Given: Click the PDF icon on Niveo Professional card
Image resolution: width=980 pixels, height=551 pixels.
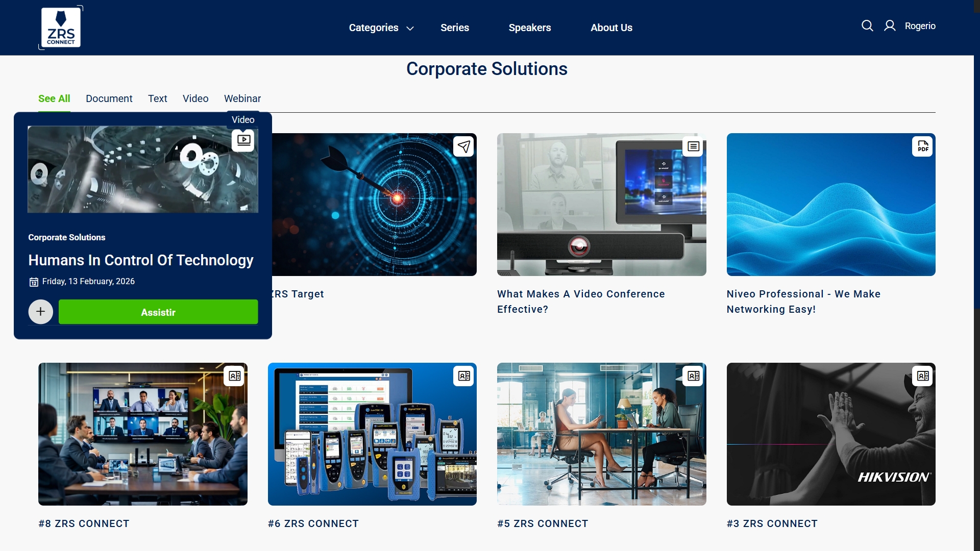Looking at the screenshot, I should click(x=922, y=146).
